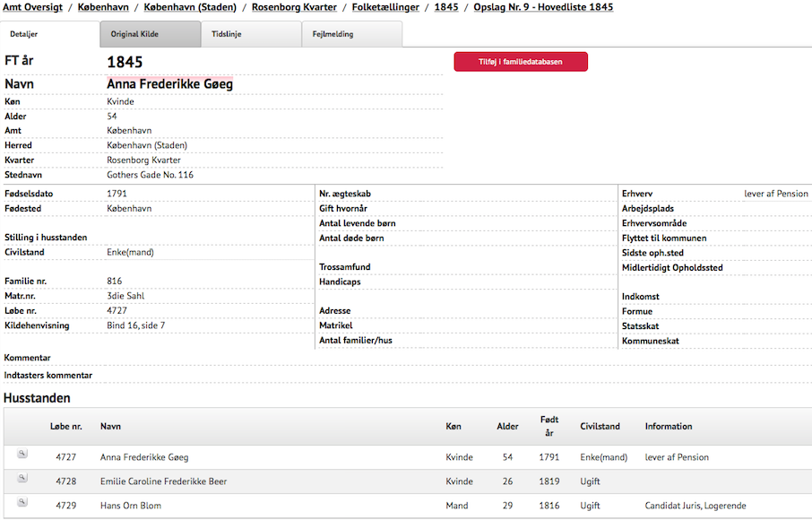
Task: Select the name Hans Orn Blom in table
Action: pos(131,506)
